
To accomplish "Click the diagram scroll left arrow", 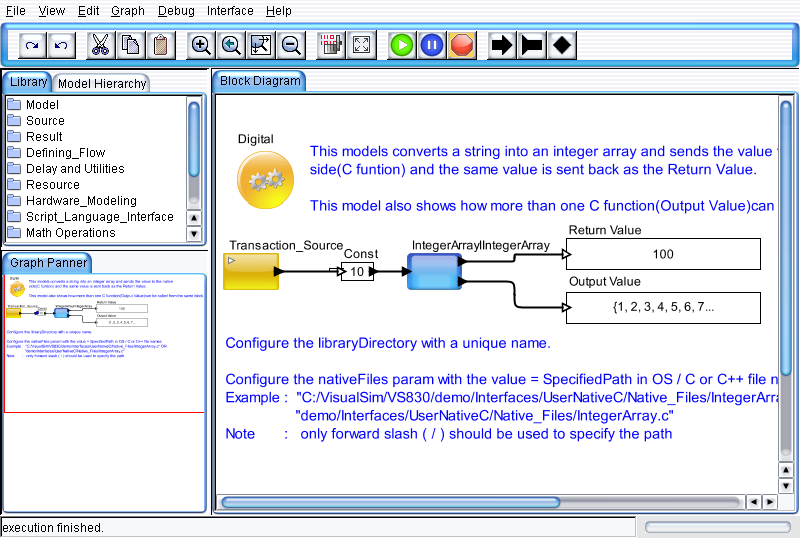I will (x=754, y=502).
